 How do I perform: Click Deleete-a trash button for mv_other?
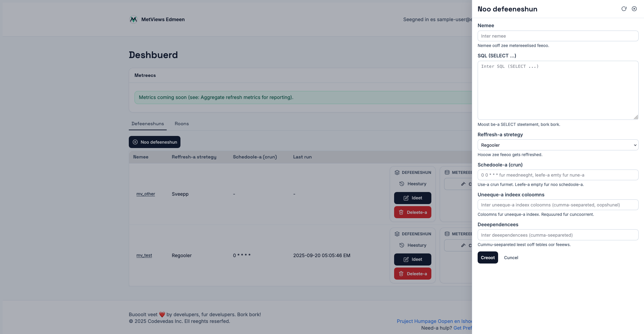tap(413, 212)
